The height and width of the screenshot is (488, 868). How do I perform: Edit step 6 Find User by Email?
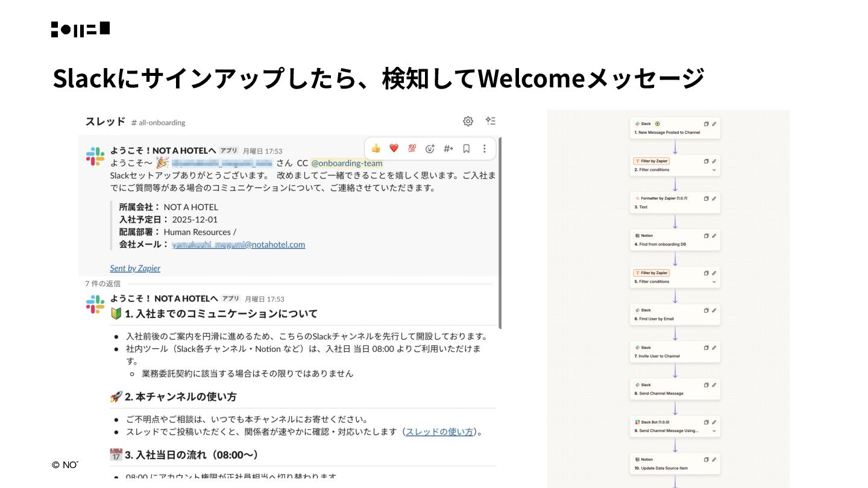click(714, 310)
